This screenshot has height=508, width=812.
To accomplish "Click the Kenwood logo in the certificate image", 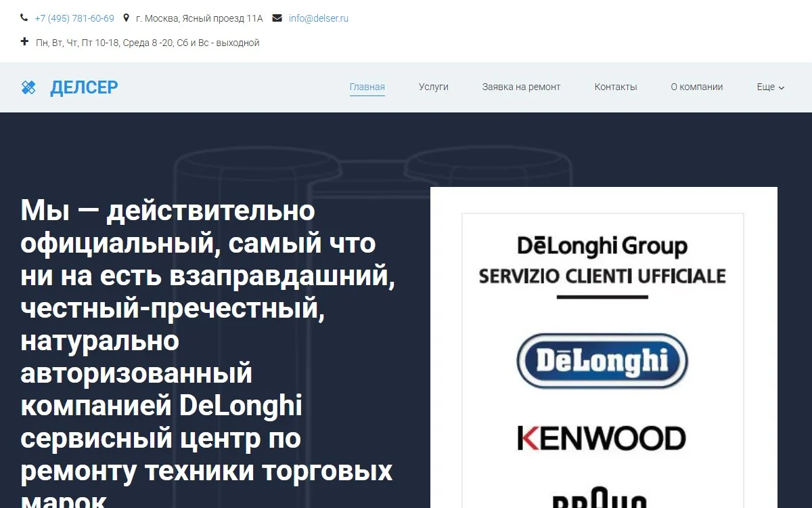I will pos(602,438).
